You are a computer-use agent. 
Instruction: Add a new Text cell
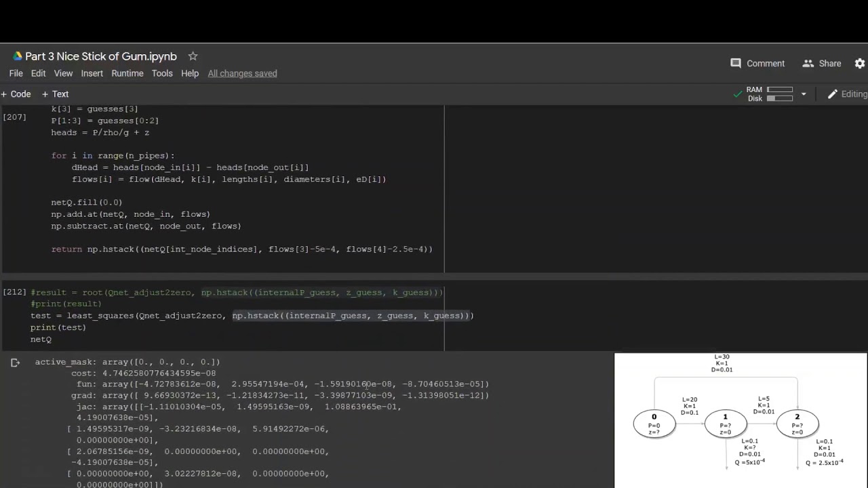55,94
